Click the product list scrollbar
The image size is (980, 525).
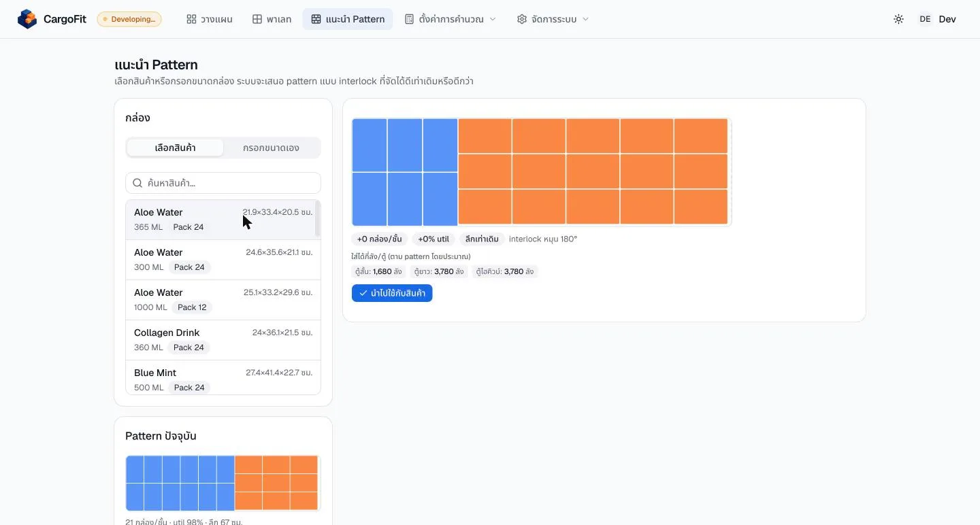tap(318, 219)
